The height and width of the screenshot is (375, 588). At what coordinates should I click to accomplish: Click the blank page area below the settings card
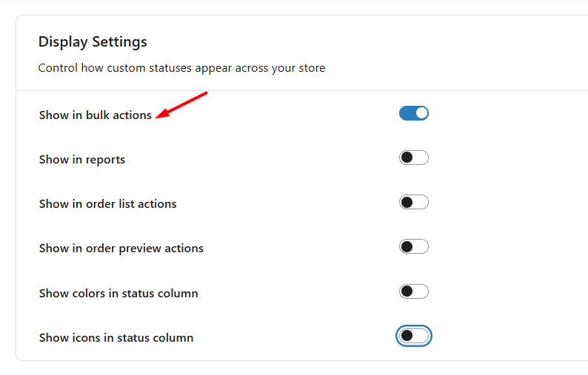296,368
